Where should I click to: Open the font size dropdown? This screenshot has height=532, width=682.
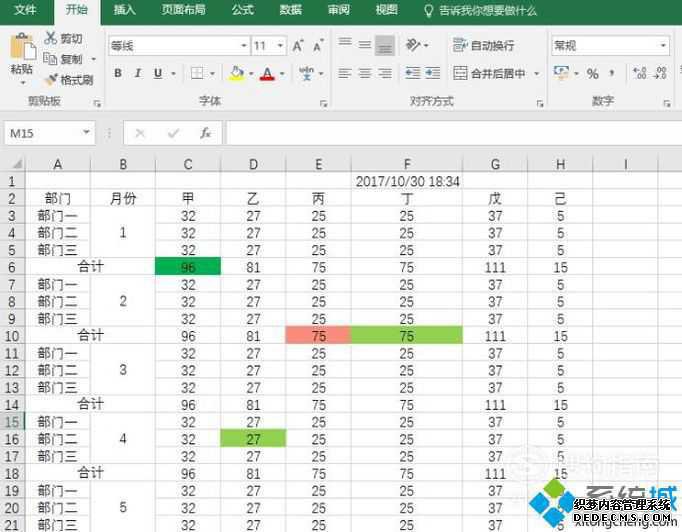tap(280, 45)
